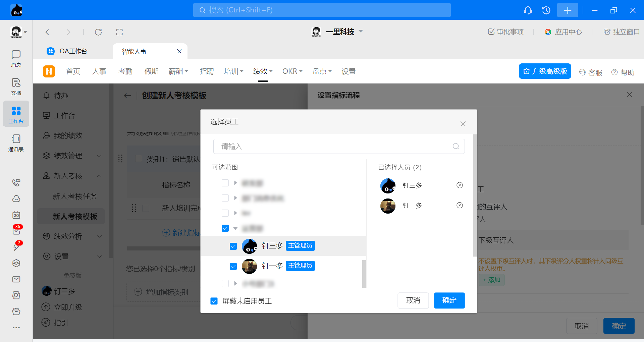This screenshot has width=644, height=342.
Task: Click the calendar icon in left sidebar
Action: tap(16, 215)
